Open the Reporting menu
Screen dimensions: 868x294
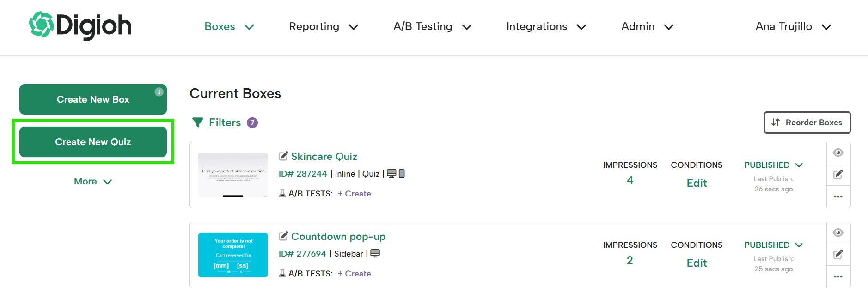point(324,26)
